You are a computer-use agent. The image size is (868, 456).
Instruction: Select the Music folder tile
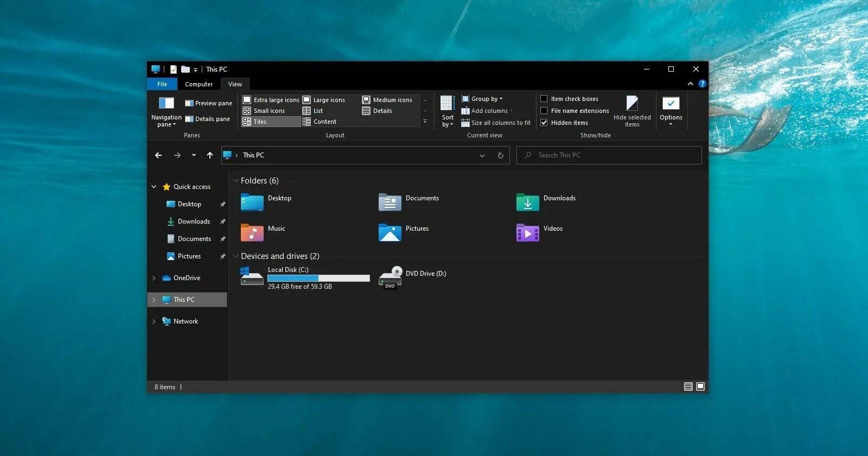point(263,232)
